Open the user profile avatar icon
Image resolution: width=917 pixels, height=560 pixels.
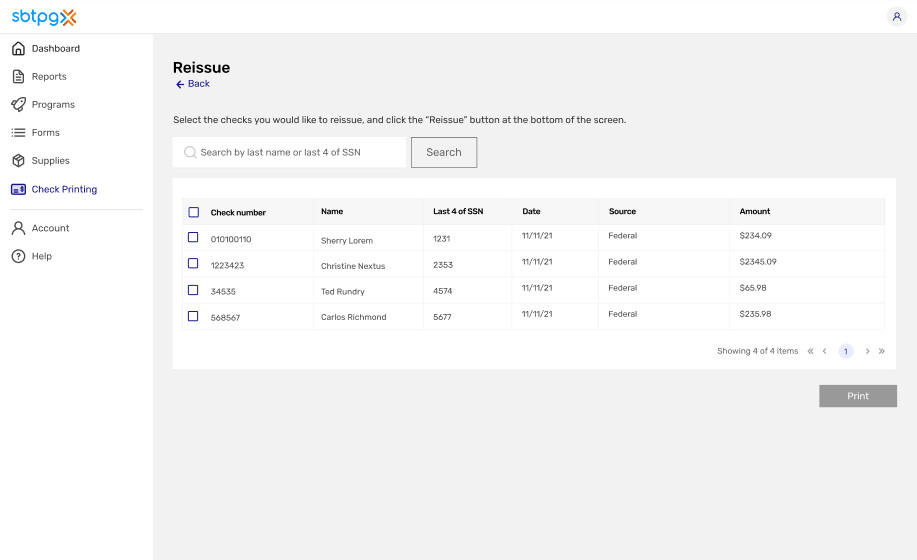897,16
